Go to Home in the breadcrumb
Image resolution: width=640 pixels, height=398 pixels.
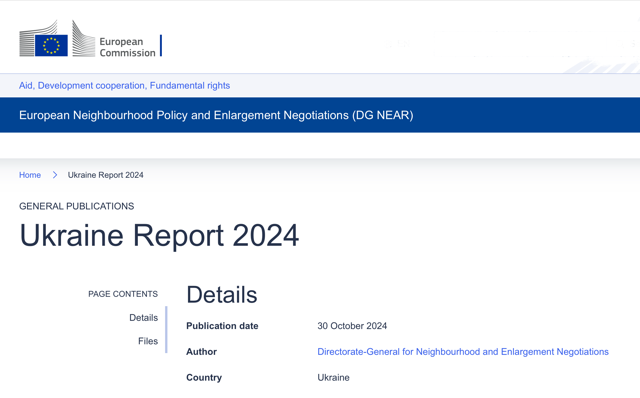point(30,175)
